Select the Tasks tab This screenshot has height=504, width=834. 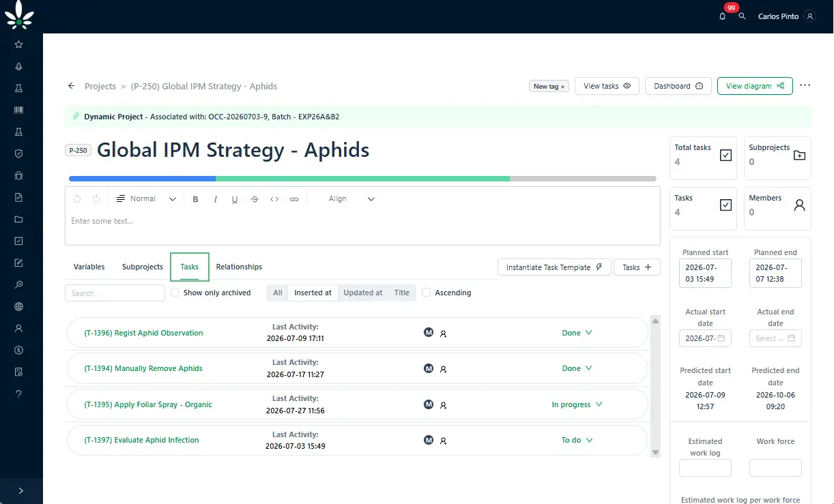[190, 267]
